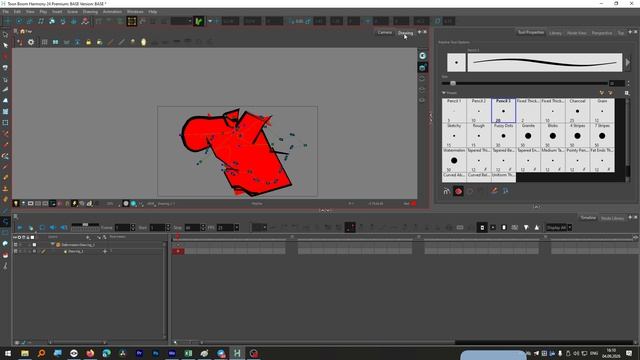The height and width of the screenshot is (360, 640).
Task: Open the Windows Start menu
Action: click(x=8, y=353)
